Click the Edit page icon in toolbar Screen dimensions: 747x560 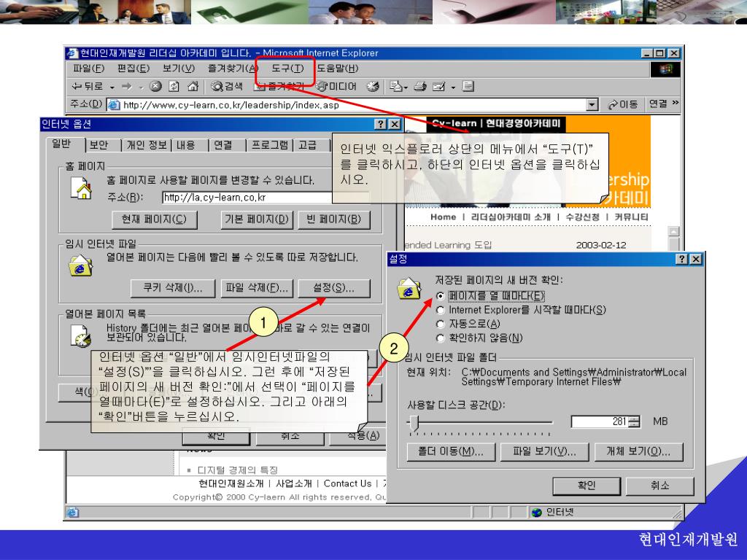pos(438,86)
